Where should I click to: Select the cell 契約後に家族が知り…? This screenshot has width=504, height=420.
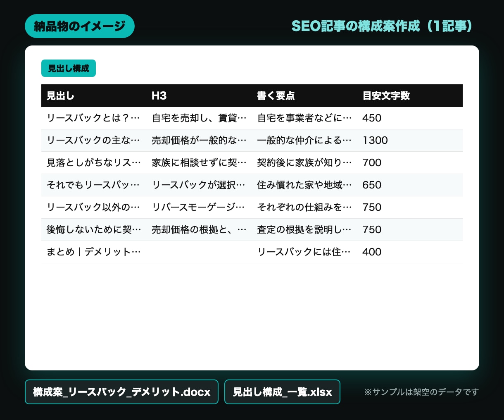(304, 163)
